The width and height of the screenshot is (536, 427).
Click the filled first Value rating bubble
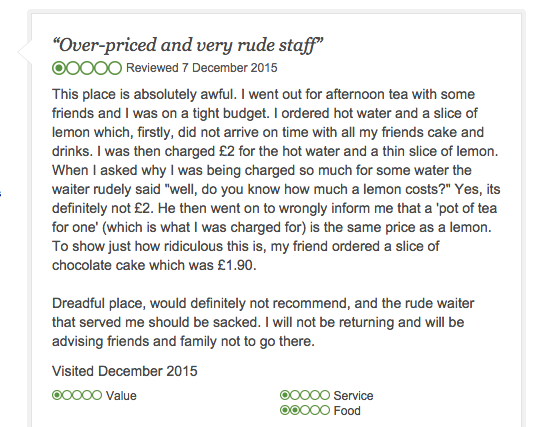(57, 395)
